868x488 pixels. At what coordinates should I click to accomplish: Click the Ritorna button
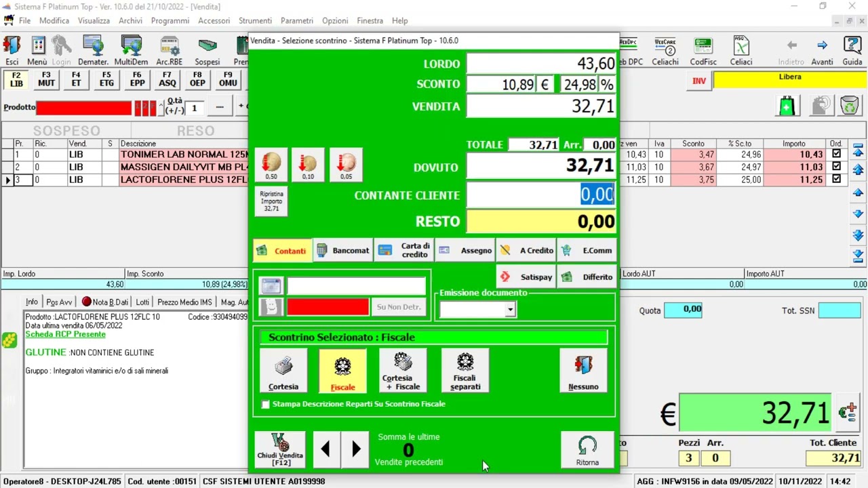tap(587, 450)
